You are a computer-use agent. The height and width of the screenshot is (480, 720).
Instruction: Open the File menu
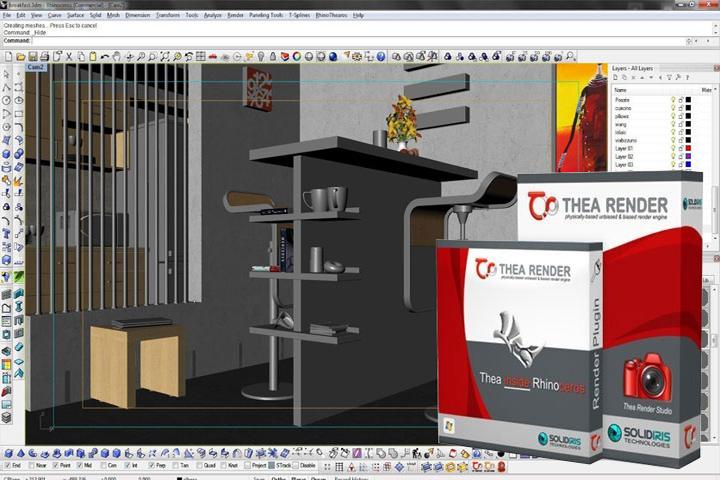coord(6,15)
